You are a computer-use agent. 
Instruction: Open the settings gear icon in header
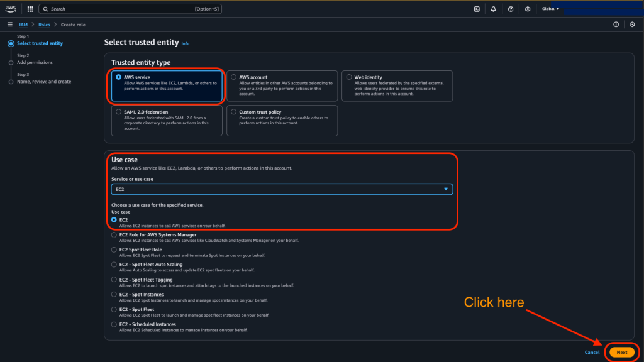tap(528, 9)
